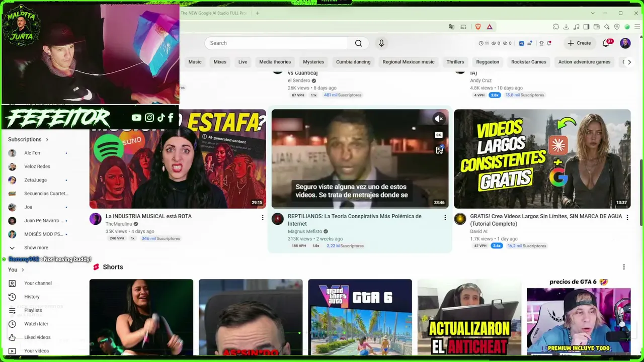Click the Brave Rewards triangle icon

click(x=489, y=27)
